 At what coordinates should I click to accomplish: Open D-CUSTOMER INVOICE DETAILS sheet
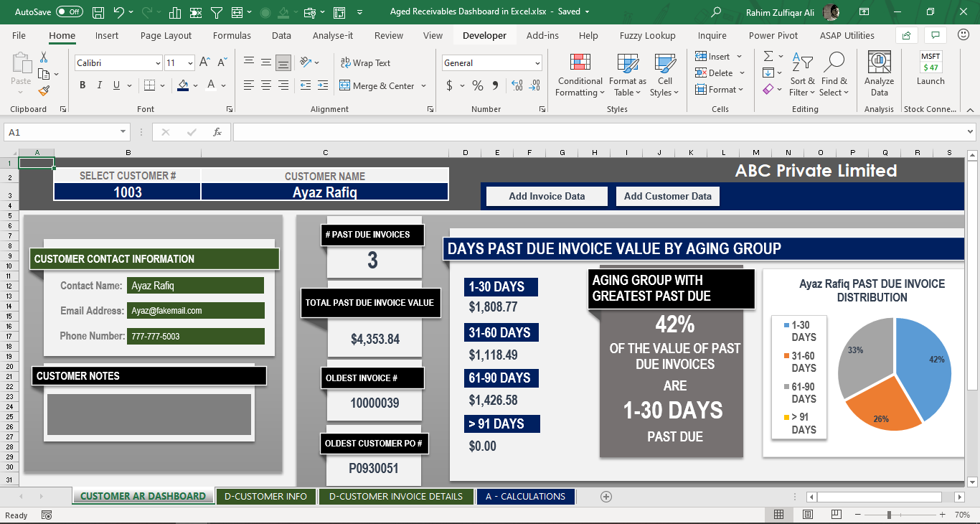click(x=396, y=496)
